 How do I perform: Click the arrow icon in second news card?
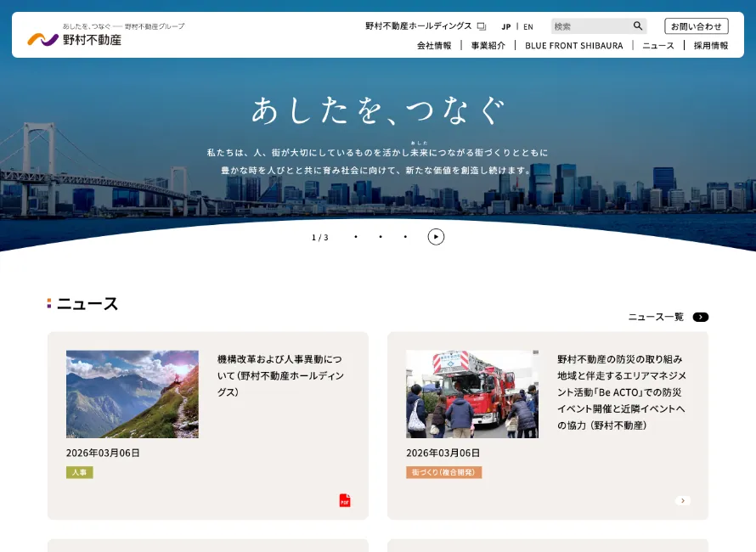point(683,501)
